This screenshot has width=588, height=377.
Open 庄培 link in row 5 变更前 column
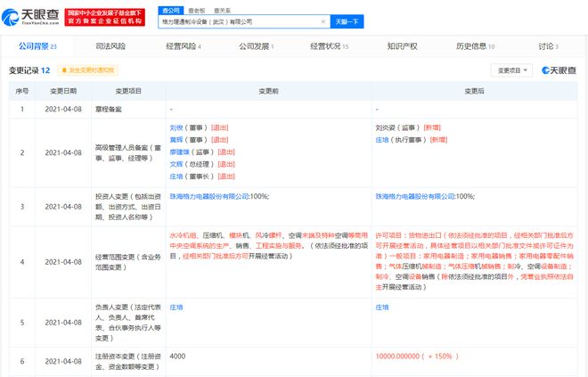coord(176,307)
